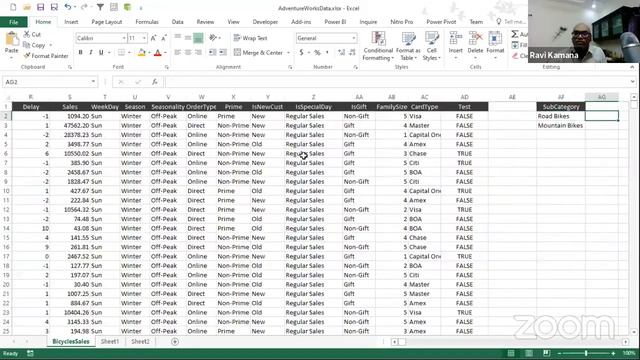Switch to the Data ribbon tab

coord(177,22)
